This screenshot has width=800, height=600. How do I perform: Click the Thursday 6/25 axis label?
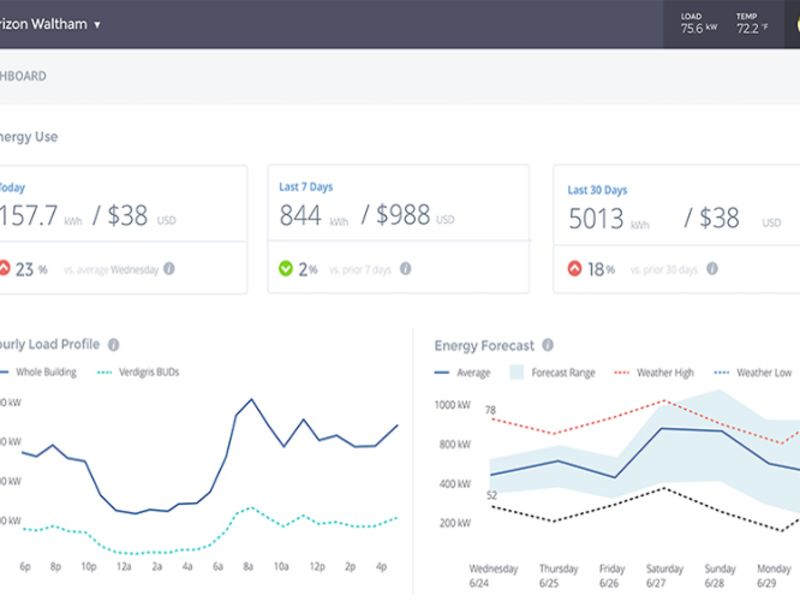(559, 576)
